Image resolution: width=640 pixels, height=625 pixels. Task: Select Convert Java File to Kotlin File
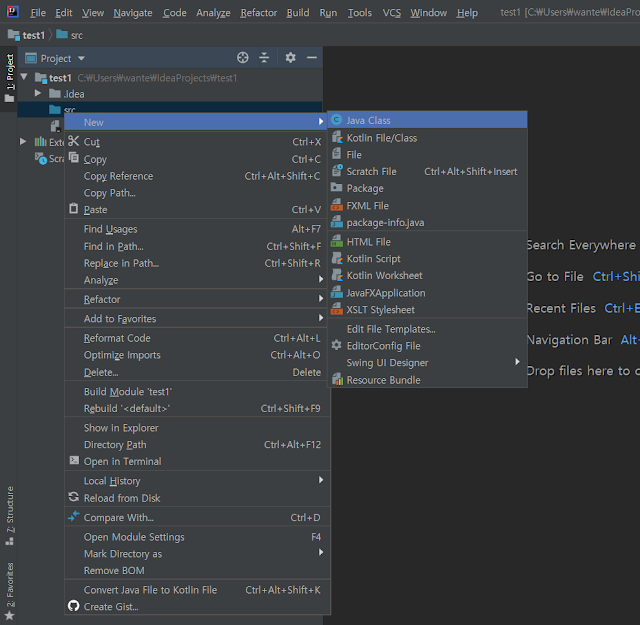(198, 590)
